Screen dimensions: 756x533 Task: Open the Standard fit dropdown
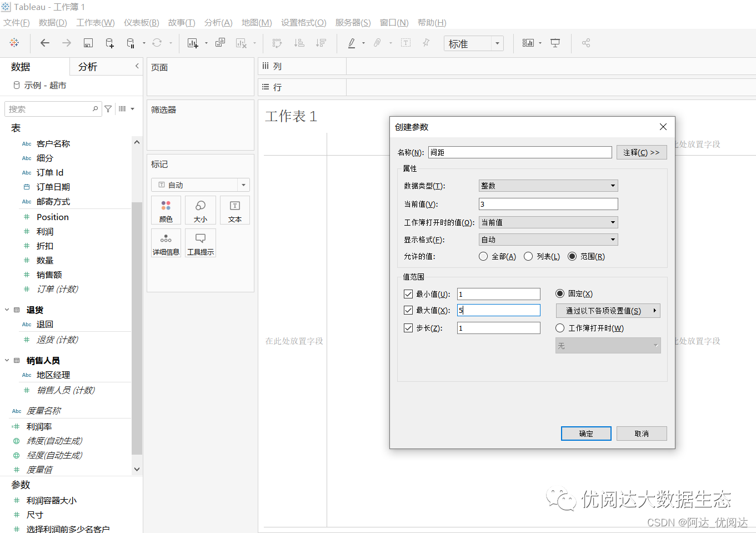tap(474, 43)
